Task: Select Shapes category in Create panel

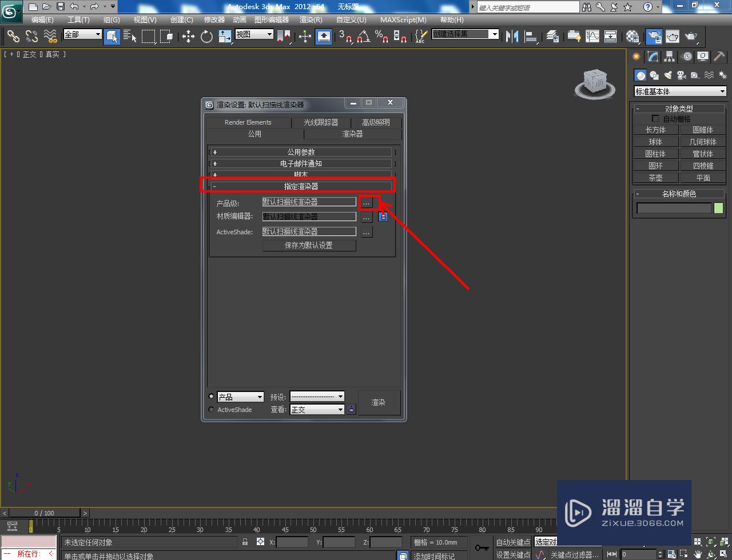Action: pos(654,75)
